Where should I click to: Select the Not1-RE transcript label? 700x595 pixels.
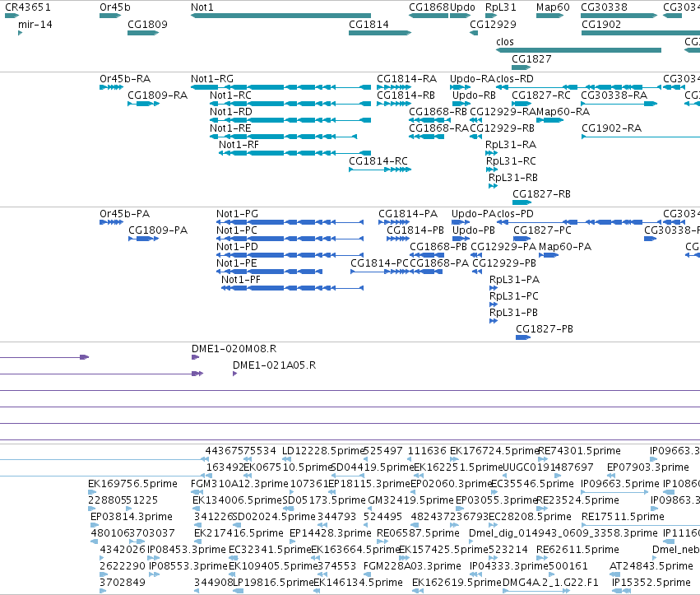point(230,128)
